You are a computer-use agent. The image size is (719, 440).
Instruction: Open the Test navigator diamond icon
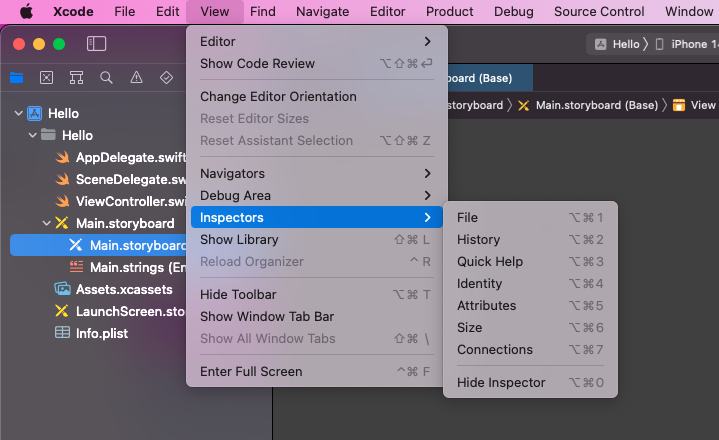pyautogui.click(x=166, y=77)
